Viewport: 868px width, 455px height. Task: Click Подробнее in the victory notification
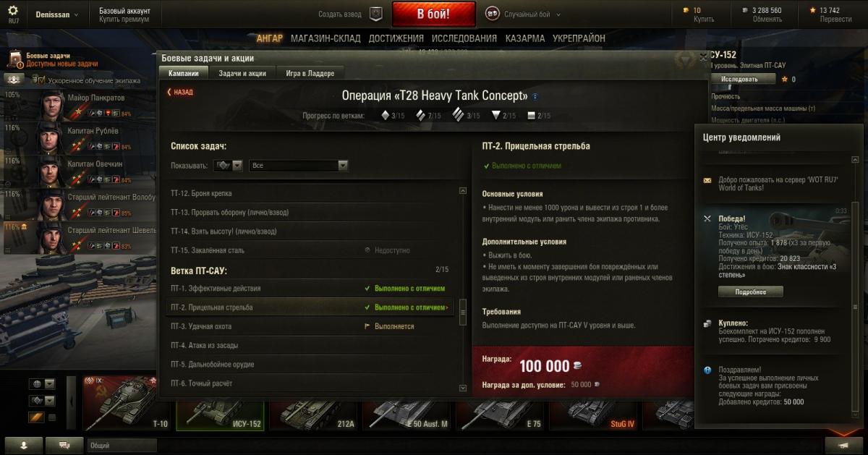pos(751,292)
